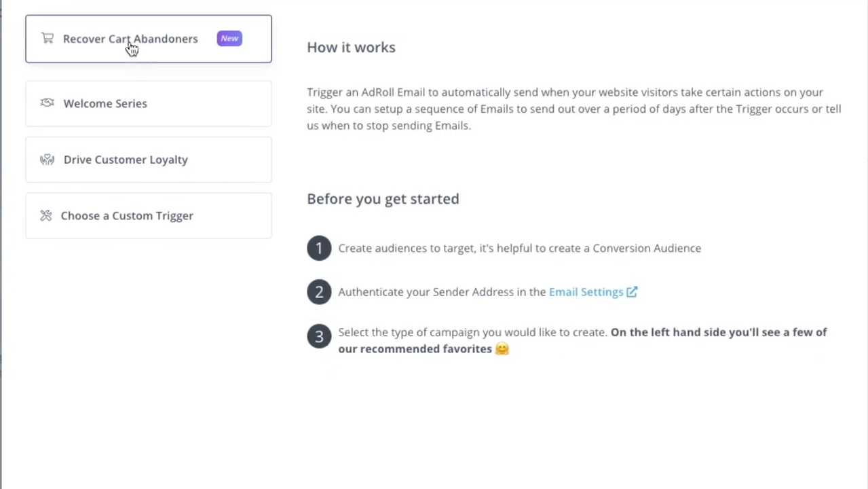This screenshot has height=489, width=868.
Task: Click the Create audiences to target step text
Action: click(x=519, y=248)
